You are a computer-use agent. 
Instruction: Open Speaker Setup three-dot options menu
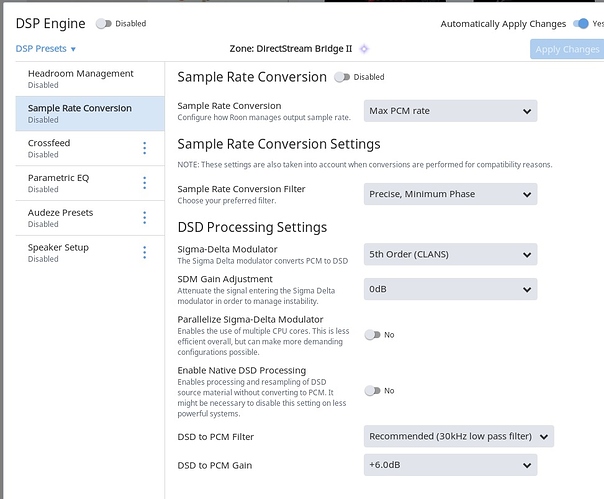pyautogui.click(x=144, y=252)
